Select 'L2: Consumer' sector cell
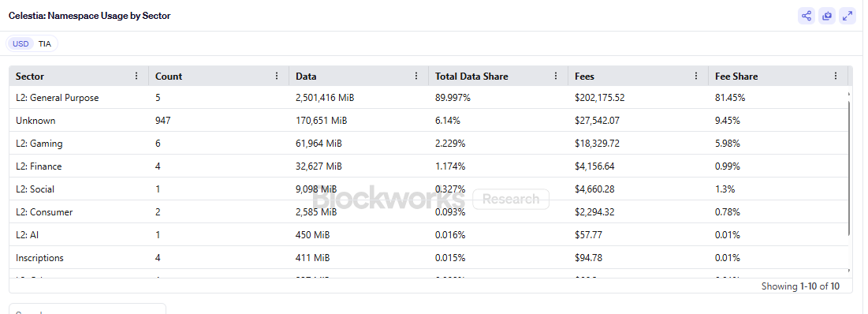 pyautogui.click(x=79, y=212)
